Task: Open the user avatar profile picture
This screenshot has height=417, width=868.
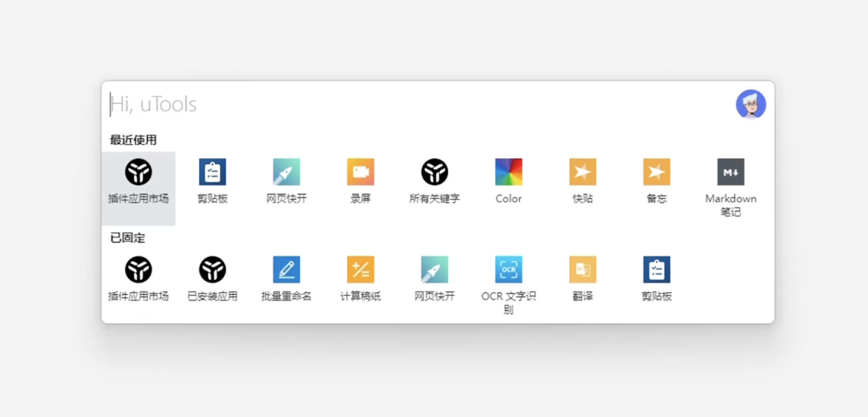Action: click(x=750, y=104)
